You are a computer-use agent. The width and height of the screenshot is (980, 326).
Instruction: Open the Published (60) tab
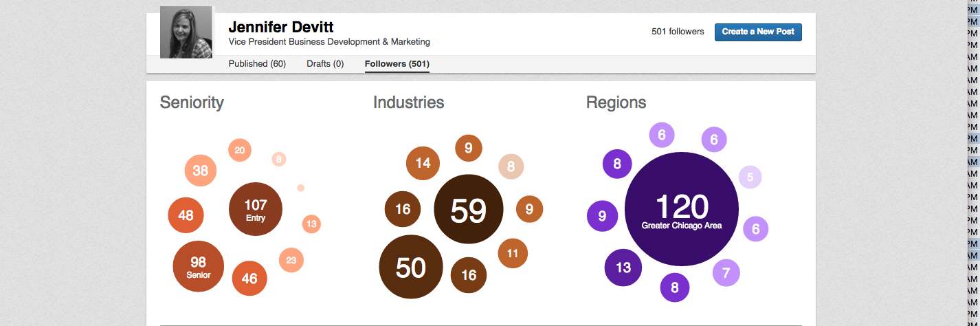pos(257,64)
